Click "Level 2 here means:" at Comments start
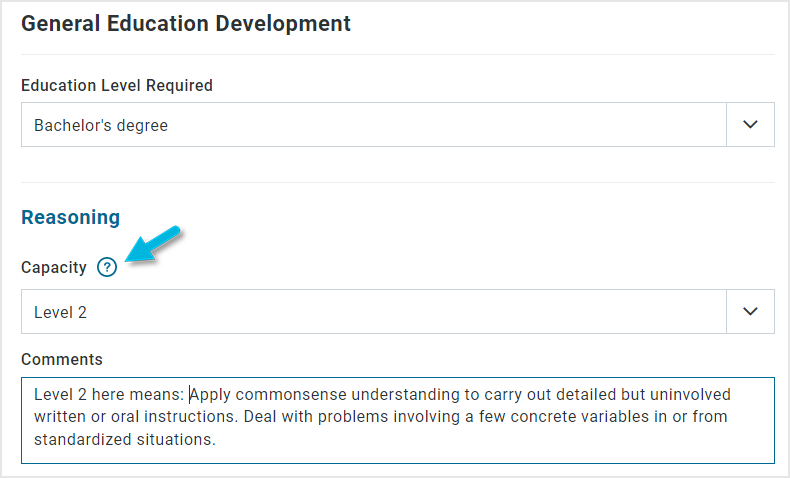This screenshot has height=478, width=790. (109, 394)
